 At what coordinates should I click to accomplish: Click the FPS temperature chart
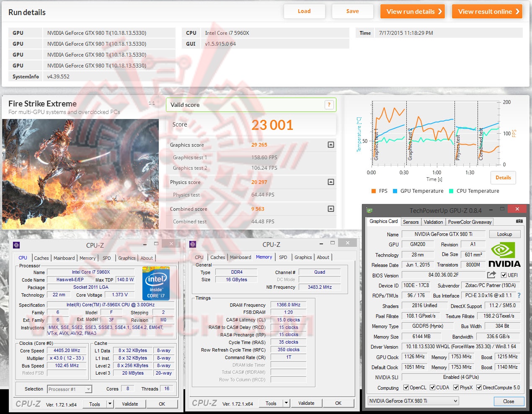pyautogui.click(x=436, y=133)
